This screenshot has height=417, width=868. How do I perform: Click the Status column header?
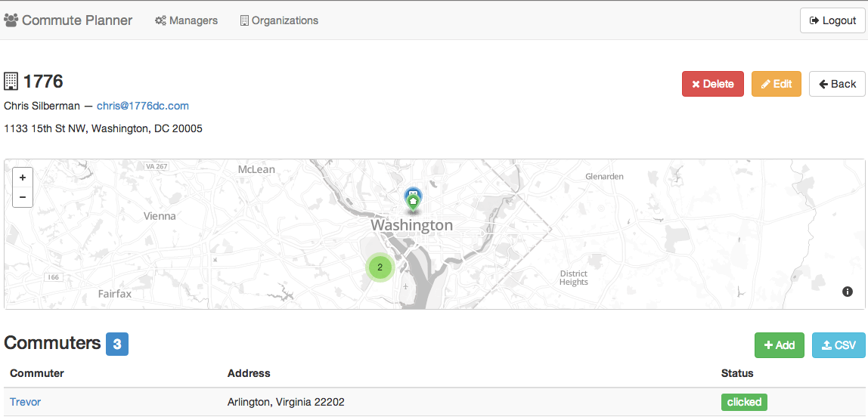click(x=737, y=373)
